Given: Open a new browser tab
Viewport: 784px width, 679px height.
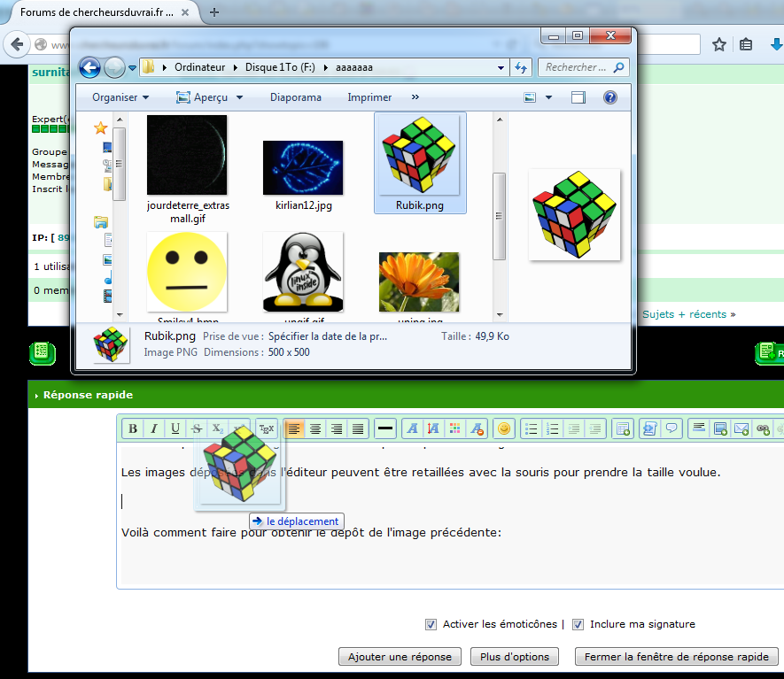Looking at the screenshot, I should [x=214, y=12].
